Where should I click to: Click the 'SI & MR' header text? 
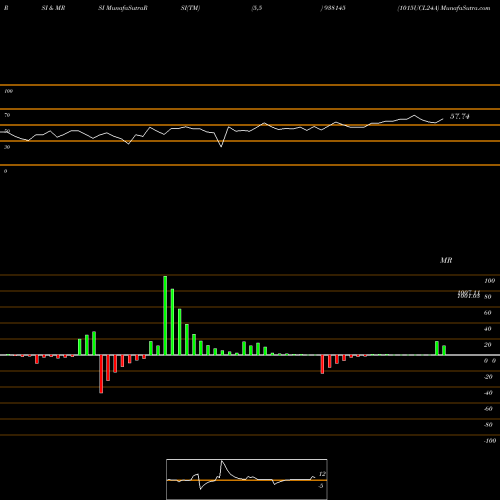tap(53, 8)
